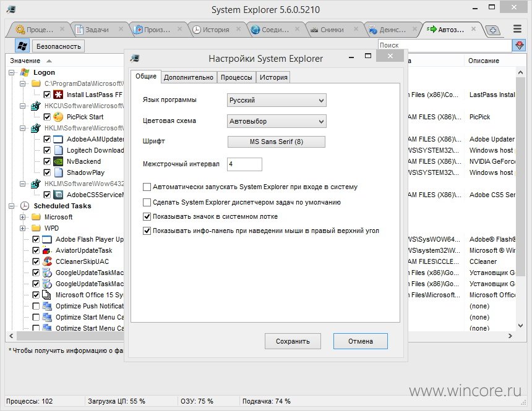Click the Отмена button
This screenshot has width=532, height=411.
(x=360, y=341)
